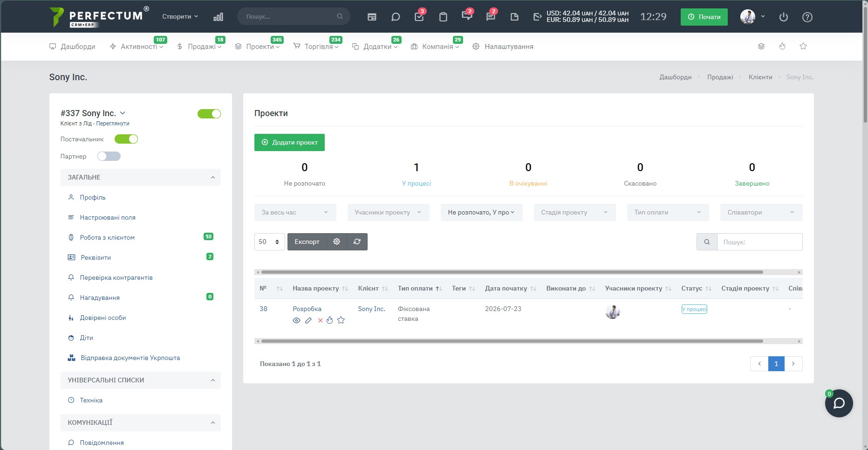
Task: Delete the Розробка project with red X
Action: click(320, 320)
